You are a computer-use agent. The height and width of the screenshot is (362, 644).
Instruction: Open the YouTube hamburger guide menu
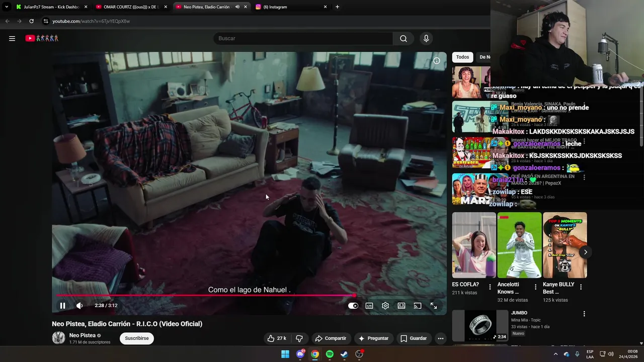12,38
